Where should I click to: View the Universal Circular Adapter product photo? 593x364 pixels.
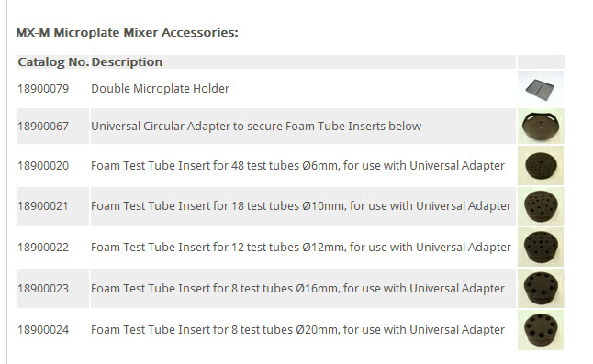pyautogui.click(x=541, y=127)
